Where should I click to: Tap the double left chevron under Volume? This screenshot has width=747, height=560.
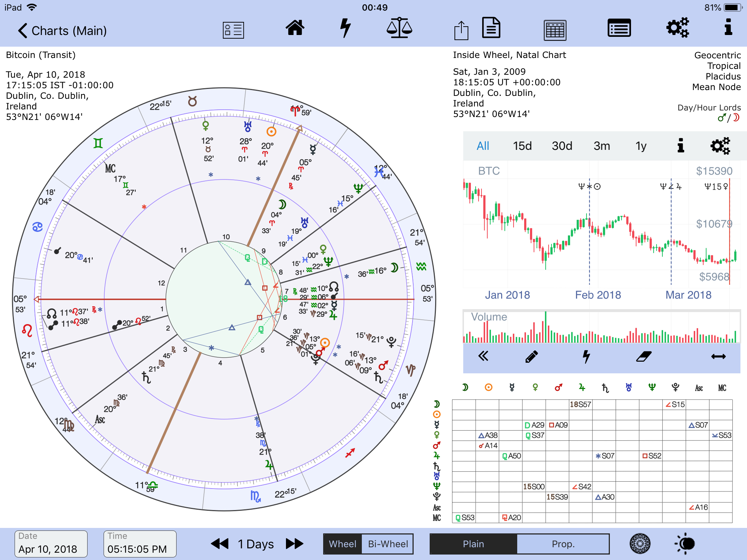[x=483, y=356]
